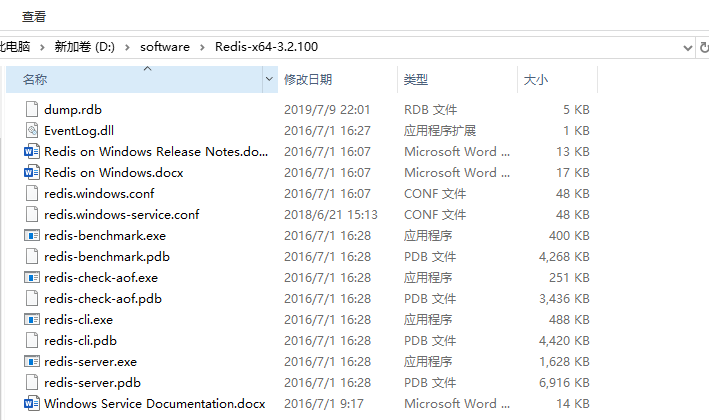
Task: Select Windows Service Documentation.docx file name
Action: pyautogui.click(x=155, y=404)
